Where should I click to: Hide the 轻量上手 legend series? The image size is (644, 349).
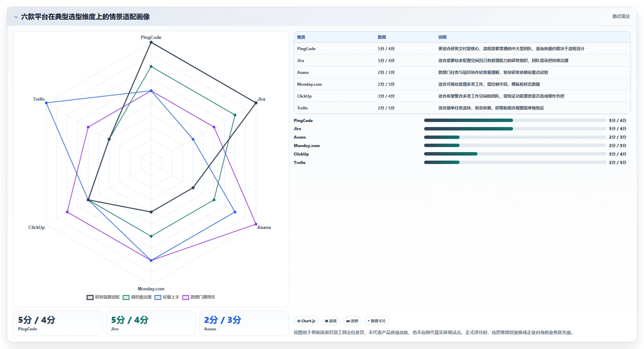[x=167, y=297]
